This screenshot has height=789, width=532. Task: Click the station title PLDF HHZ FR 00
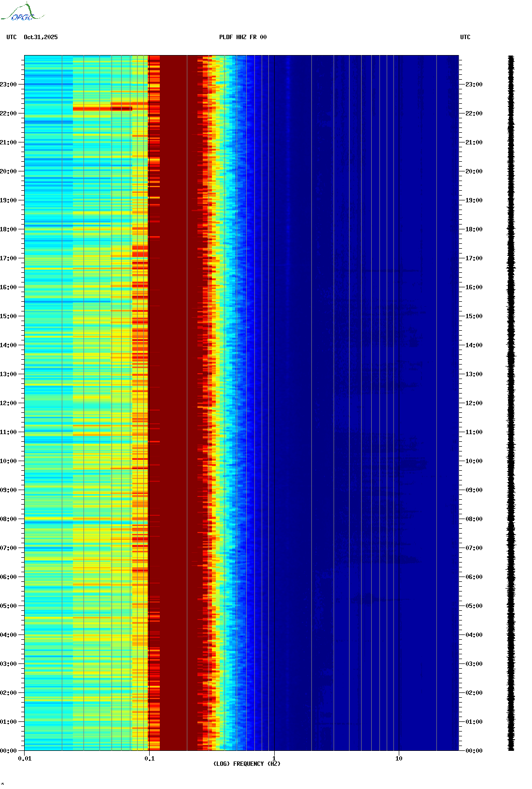(243, 37)
